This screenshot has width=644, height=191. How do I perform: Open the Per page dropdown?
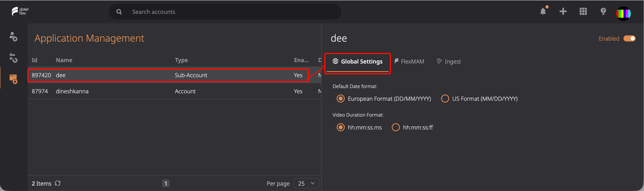click(306, 184)
